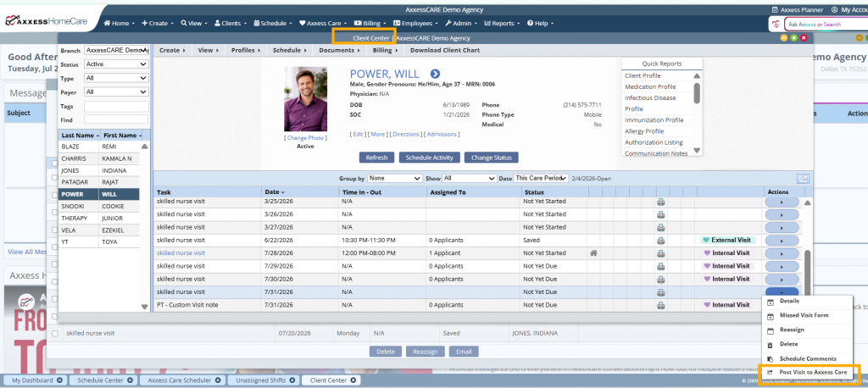The image size is (868, 388).
Task: Click Reassign icon in actions menu
Action: pyautogui.click(x=770, y=330)
